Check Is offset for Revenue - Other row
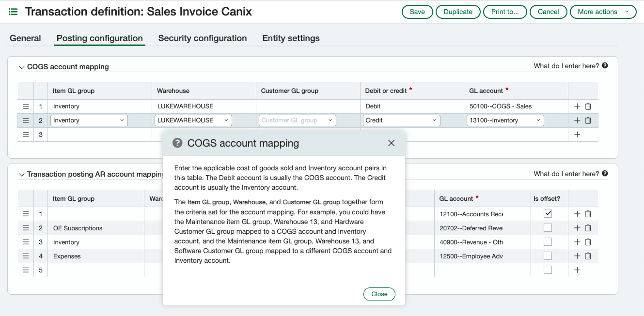This screenshot has height=316, width=644. click(x=548, y=242)
